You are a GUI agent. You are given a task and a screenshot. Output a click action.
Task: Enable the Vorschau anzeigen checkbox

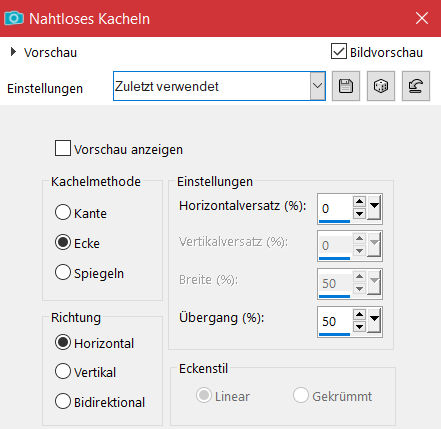coord(63,148)
